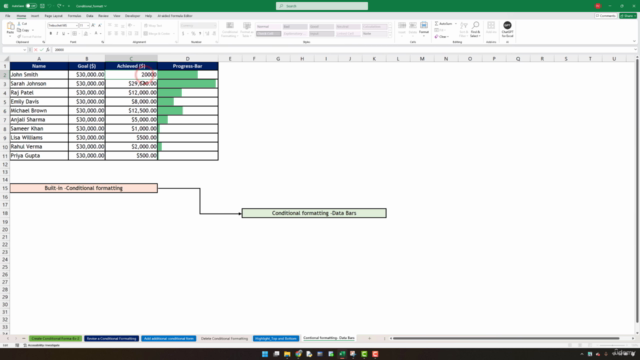Expand the Name Box dropdown arrow
Image resolution: width=640 pixels, height=360 pixels.
pos(24,50)
